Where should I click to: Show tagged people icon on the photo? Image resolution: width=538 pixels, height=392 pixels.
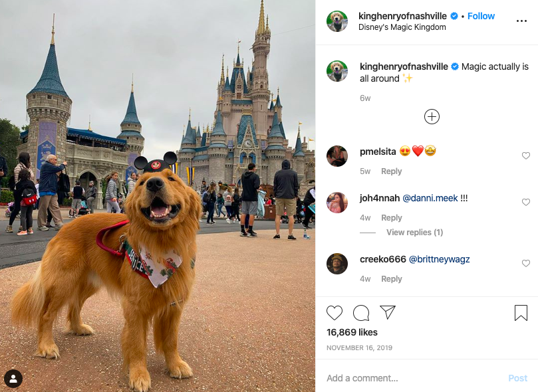(x=13, y=379)
